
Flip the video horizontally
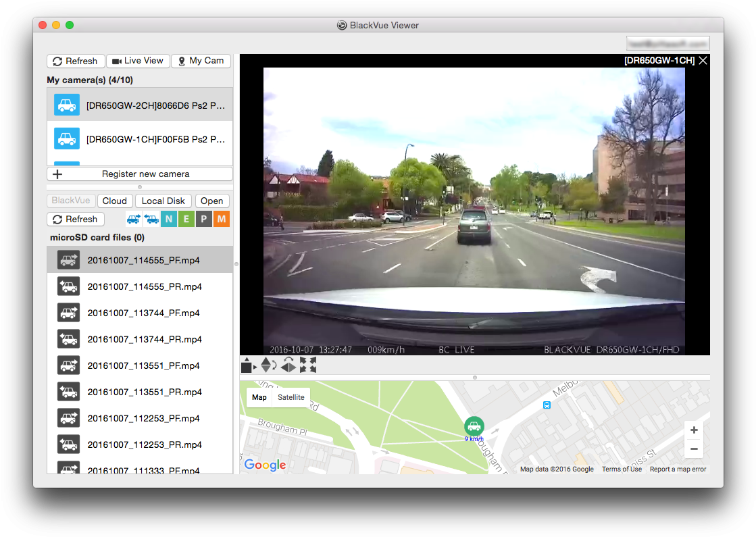coord(287,365)
